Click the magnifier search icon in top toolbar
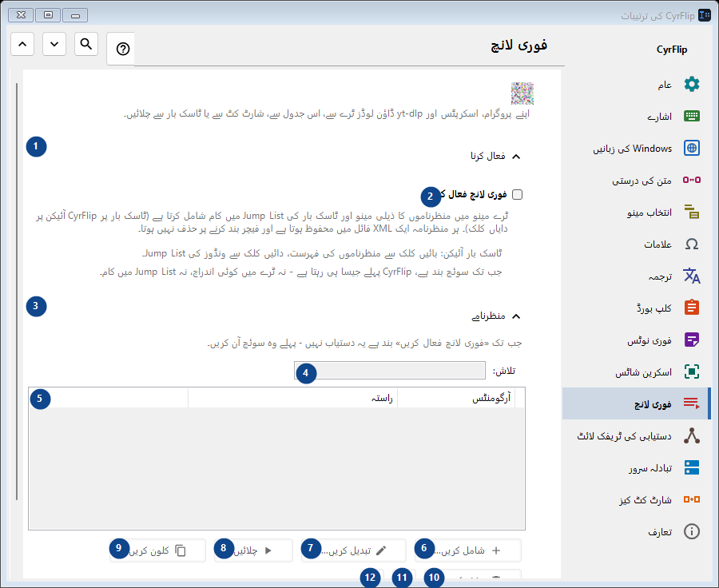The width and height of the screenshot is (719, 588). tap(86, 44)
